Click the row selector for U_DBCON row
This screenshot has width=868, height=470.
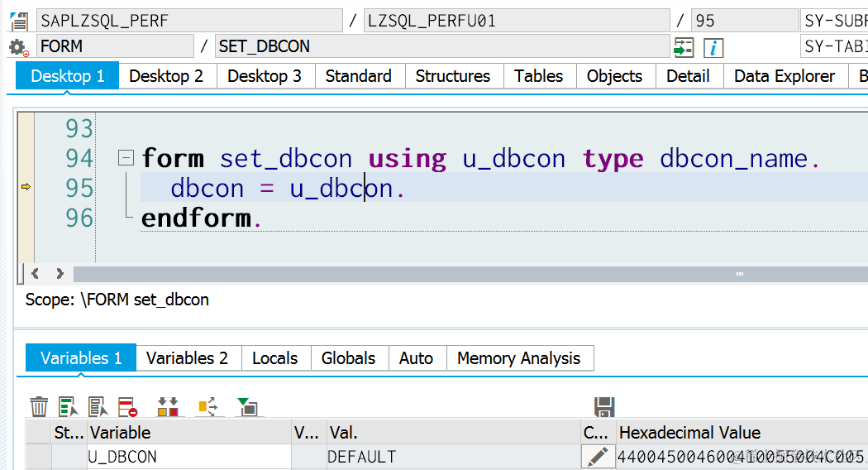point(39,457)
